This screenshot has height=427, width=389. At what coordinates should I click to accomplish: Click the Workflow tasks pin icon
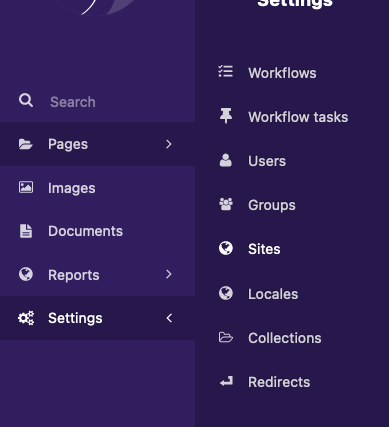(226, 116)
